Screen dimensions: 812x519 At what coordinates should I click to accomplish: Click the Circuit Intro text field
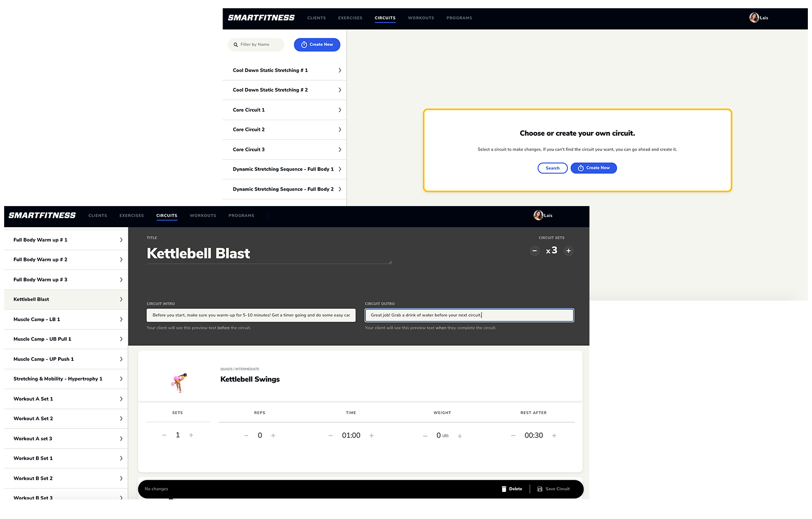(x=251, y=315)
